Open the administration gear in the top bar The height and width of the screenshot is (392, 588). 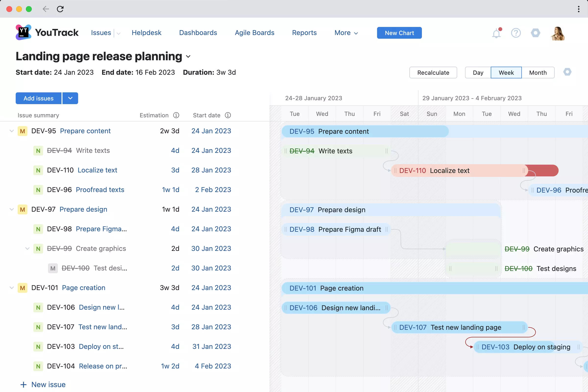click(535, 33)
